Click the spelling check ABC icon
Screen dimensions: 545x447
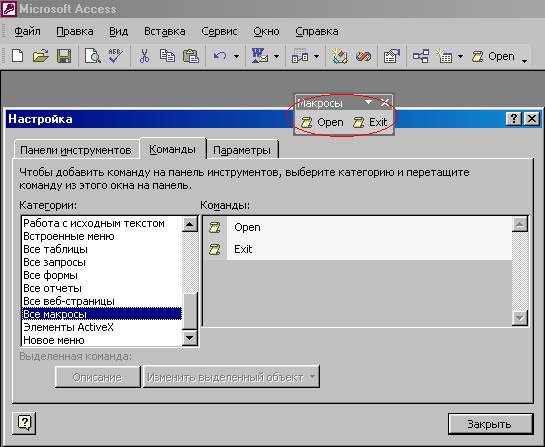[x=116, y=56]
